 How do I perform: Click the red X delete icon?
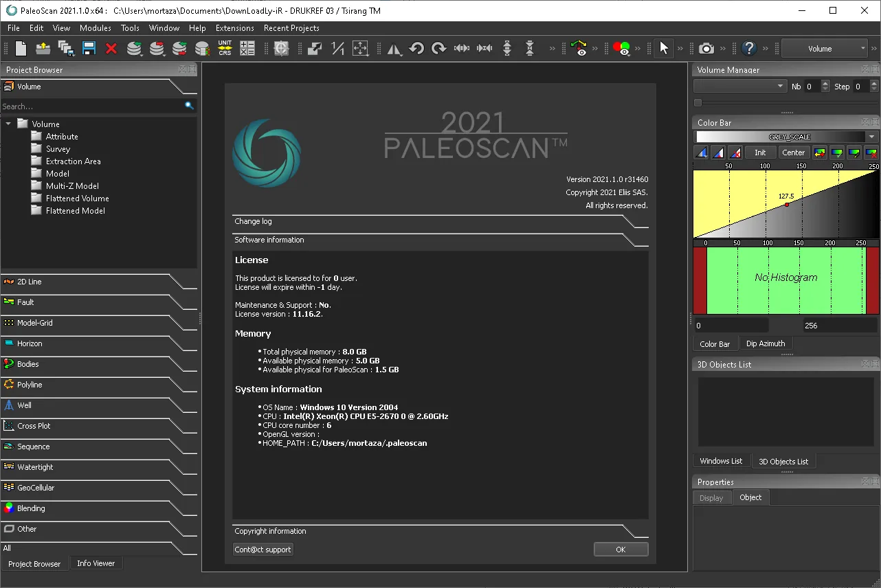tap(111, 48)
